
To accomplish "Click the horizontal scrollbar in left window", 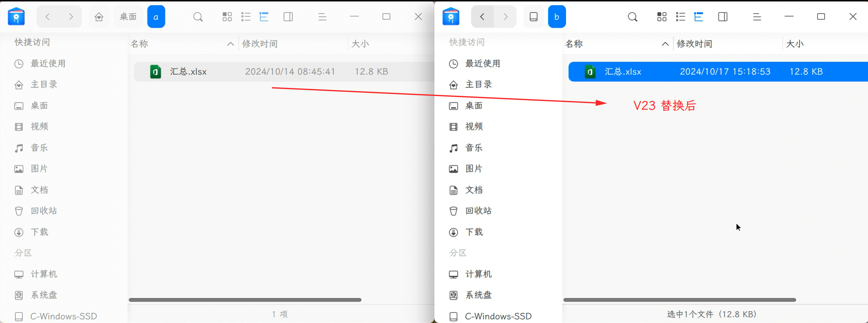I will (245, 300).
